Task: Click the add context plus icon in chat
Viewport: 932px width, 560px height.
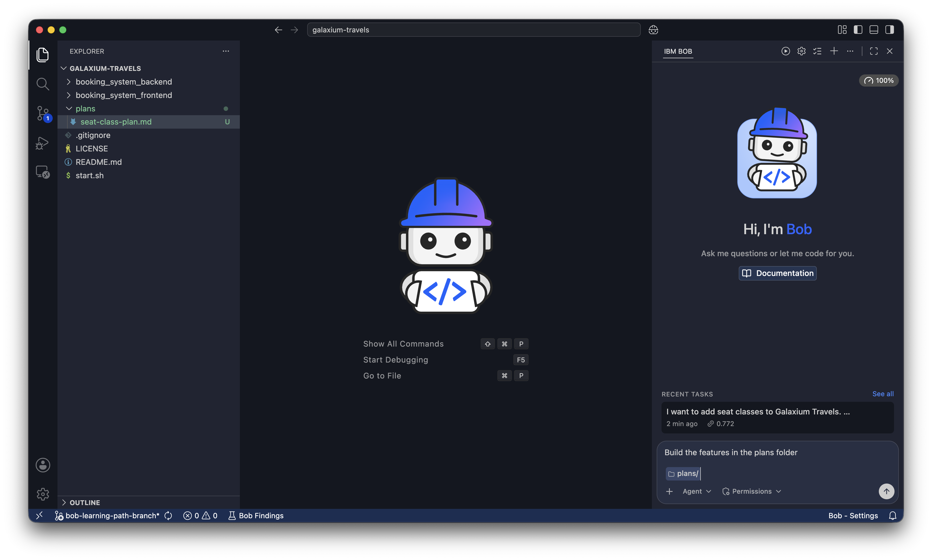Action: 669,491
